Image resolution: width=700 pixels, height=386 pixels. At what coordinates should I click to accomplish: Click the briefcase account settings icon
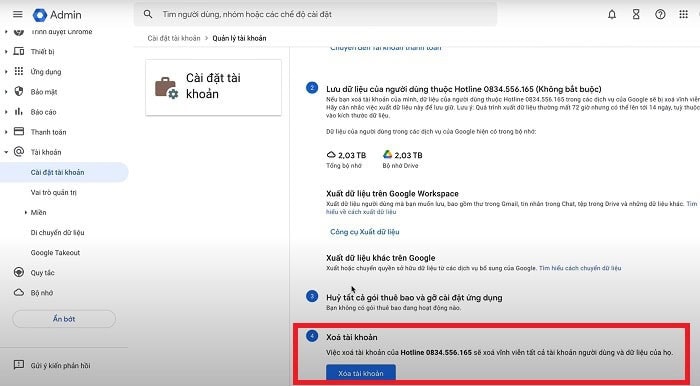166,88
